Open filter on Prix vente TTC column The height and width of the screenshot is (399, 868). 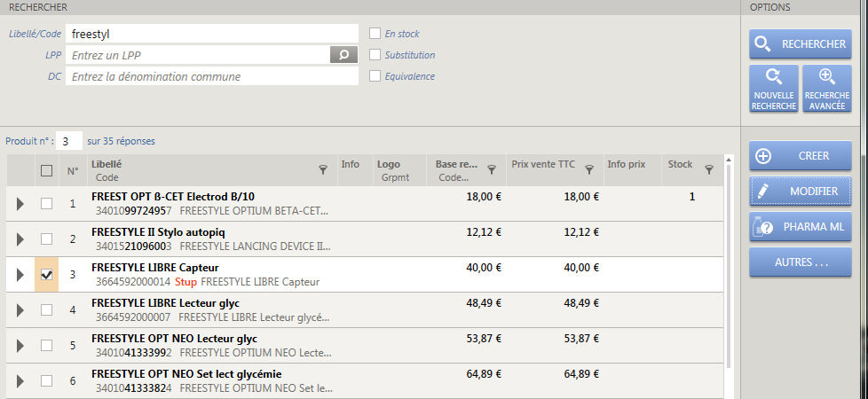589,170
